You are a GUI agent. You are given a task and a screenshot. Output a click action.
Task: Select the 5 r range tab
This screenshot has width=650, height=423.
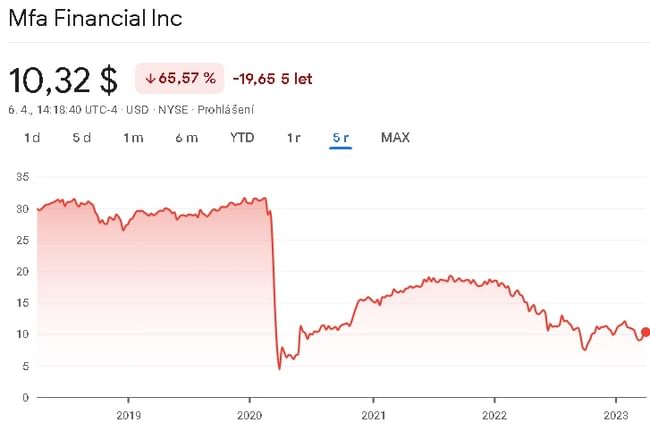tap(341, 138)
